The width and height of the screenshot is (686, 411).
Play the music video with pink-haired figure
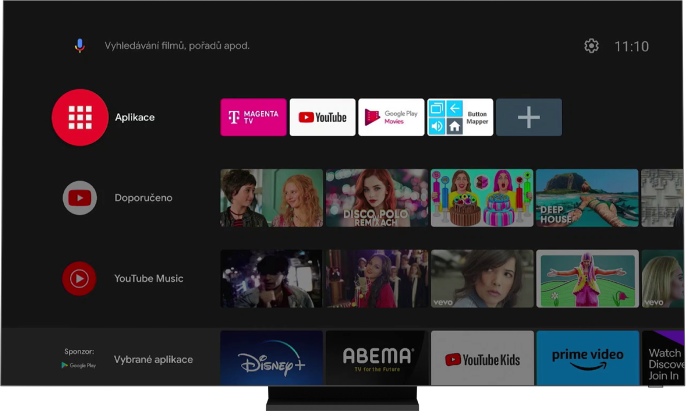point(588,278)
